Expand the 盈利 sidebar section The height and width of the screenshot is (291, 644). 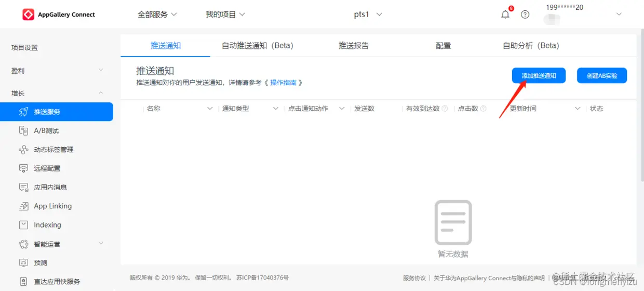101,70
